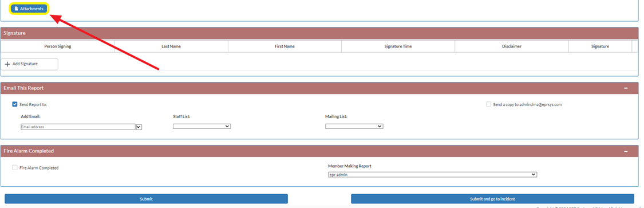
Task: Click the First Name column header
Action: click(285, 46)
